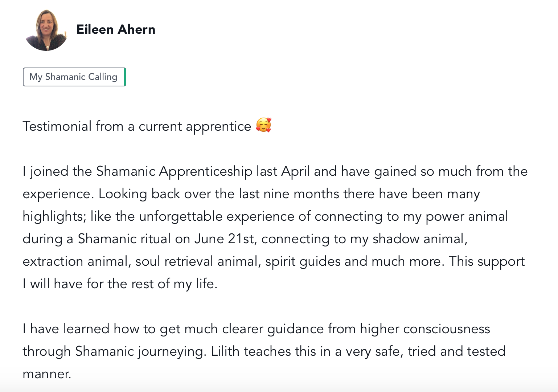Click the date 'June 21st' in the text

pos(224,239)
